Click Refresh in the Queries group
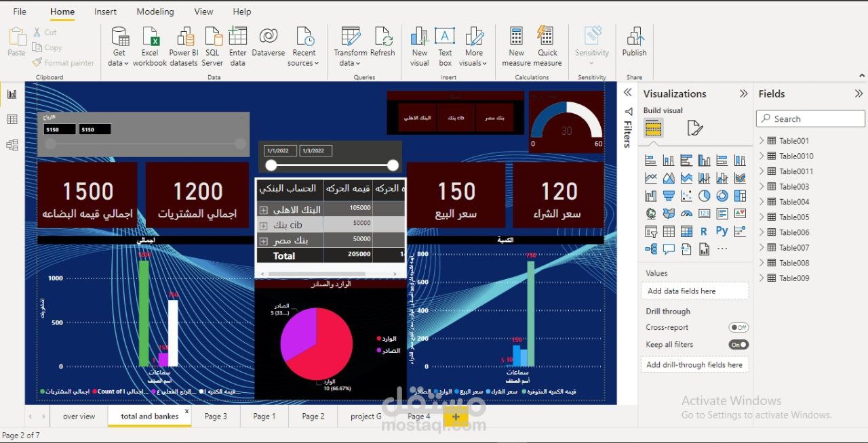Image resolution: width=868 pixels, height=443 pixels. tap(383, 38)
